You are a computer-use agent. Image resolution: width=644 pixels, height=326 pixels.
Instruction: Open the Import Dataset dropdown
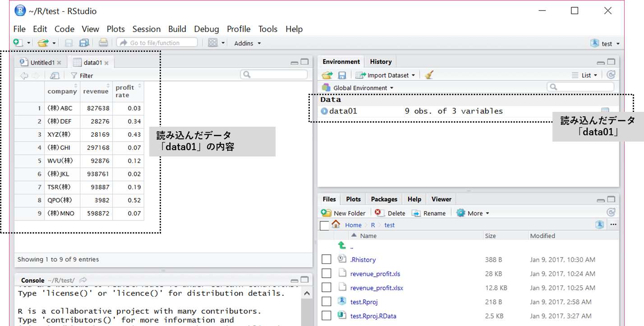(385, 75)
